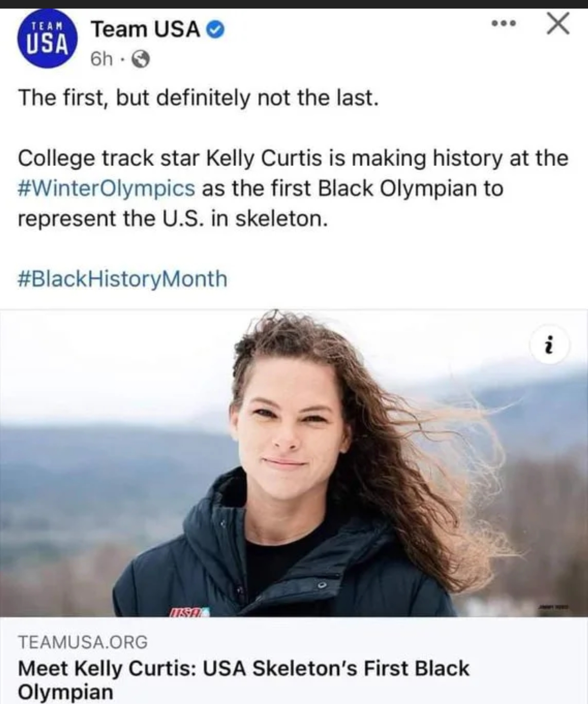Click the blue verified badge

coord(216,30)
